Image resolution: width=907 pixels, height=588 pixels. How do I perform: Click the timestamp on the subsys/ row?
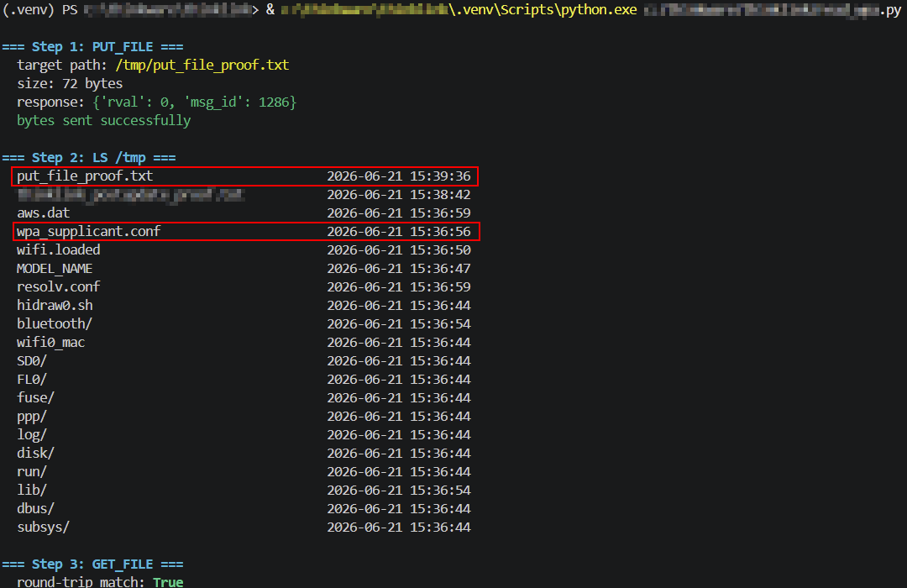coord(399,528)
